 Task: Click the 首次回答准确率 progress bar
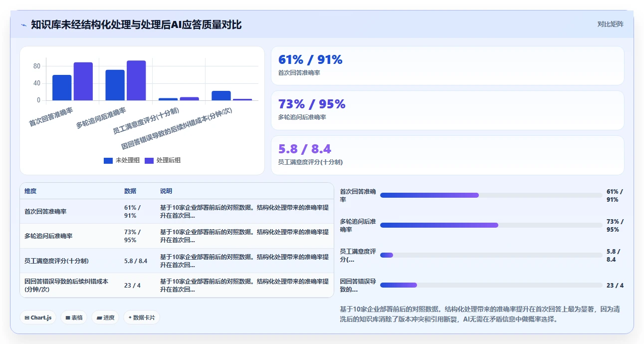pyautogui.click(x=491, y=195)
